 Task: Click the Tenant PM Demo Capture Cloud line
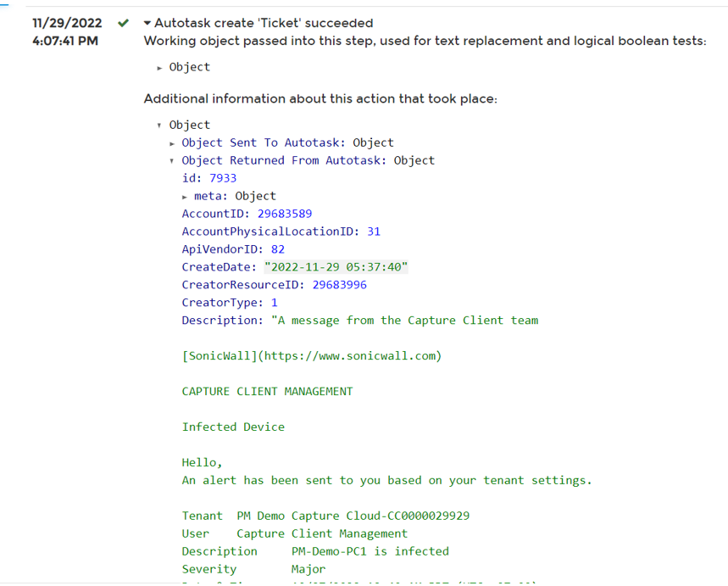[x=325, y=516]
